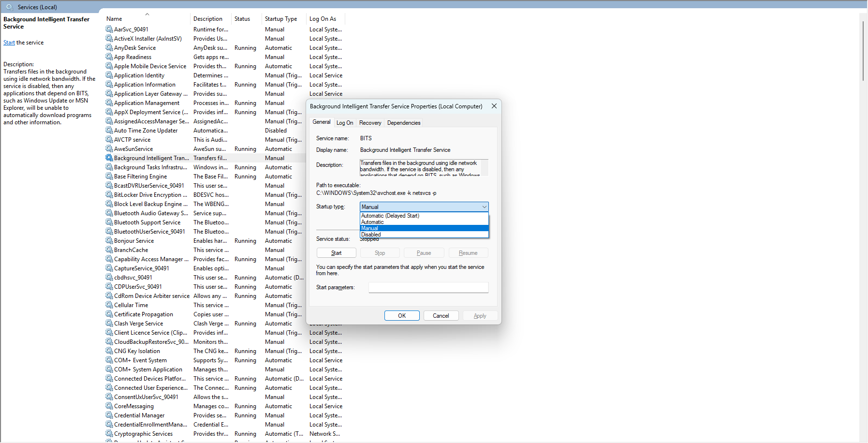Click the Start parameters text field
Viewport: 868px width, 443px height.
click(x=428, y=287)
